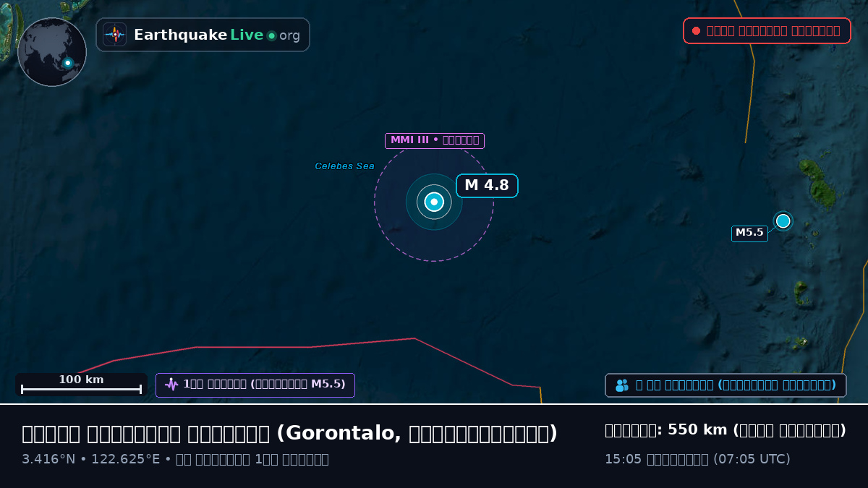Image resolution: width=868 pixels, height=488 pixels.
Task: Click the 550 km depth text
Action: pos(726,430)
